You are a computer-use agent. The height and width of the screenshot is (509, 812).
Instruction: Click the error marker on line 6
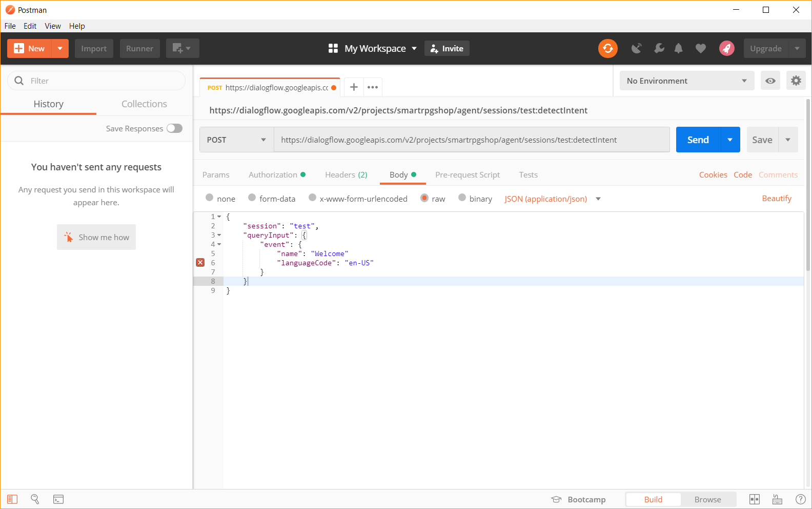pyautogui.click(x=200, y=263)
